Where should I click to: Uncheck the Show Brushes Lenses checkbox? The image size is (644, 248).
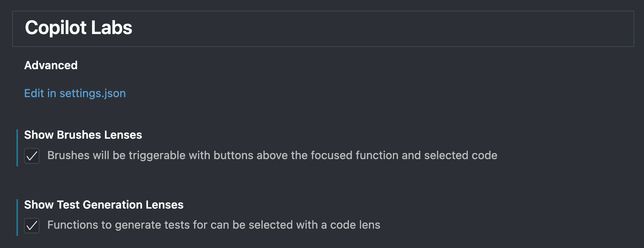[32, 156]
